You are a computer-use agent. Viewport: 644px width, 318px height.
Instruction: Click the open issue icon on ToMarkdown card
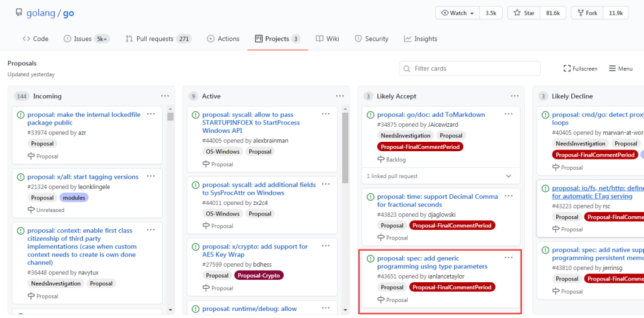(x=370, y=115)
